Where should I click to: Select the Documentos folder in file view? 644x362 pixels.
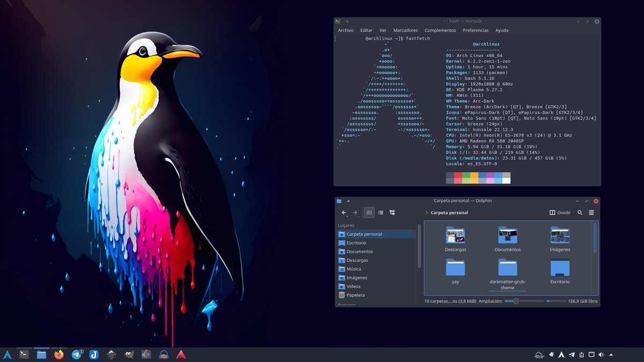tap(508, 239)
